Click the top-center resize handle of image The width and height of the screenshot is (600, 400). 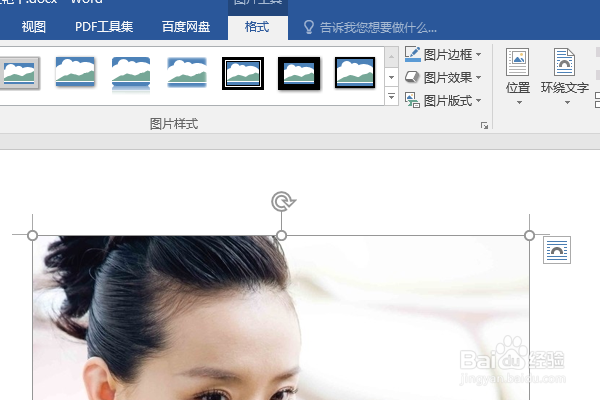[281, 235]
